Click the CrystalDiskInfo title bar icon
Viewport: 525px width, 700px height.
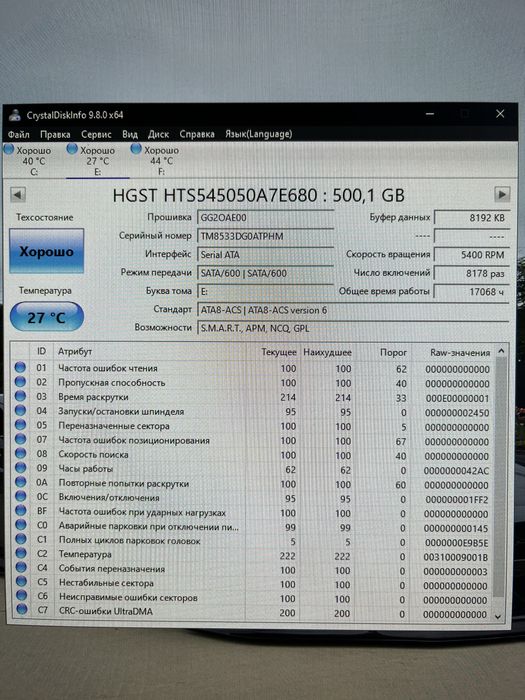[x=15, y=115]
